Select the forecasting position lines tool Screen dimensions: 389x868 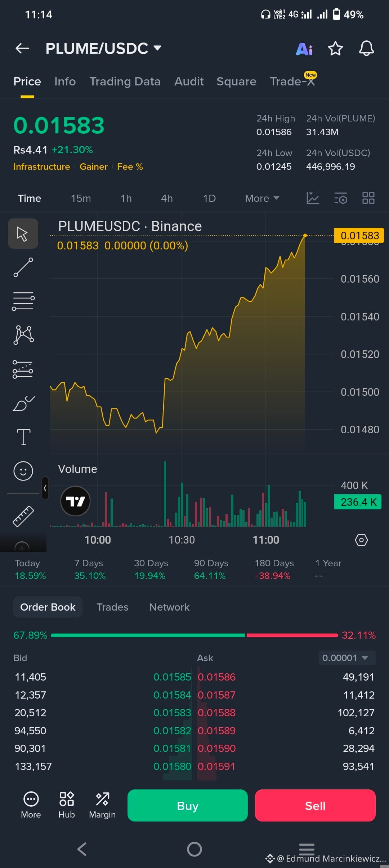pyautogui.click(x=23, y=369)
